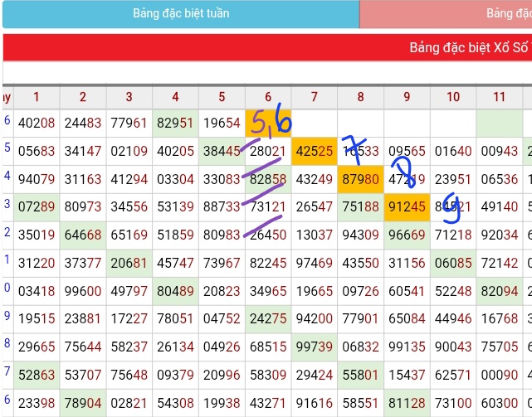This screenshot has height=417, width=532.
Task: Open the Bảng đặc biệt tuần tab
Action: coord(181,13)
